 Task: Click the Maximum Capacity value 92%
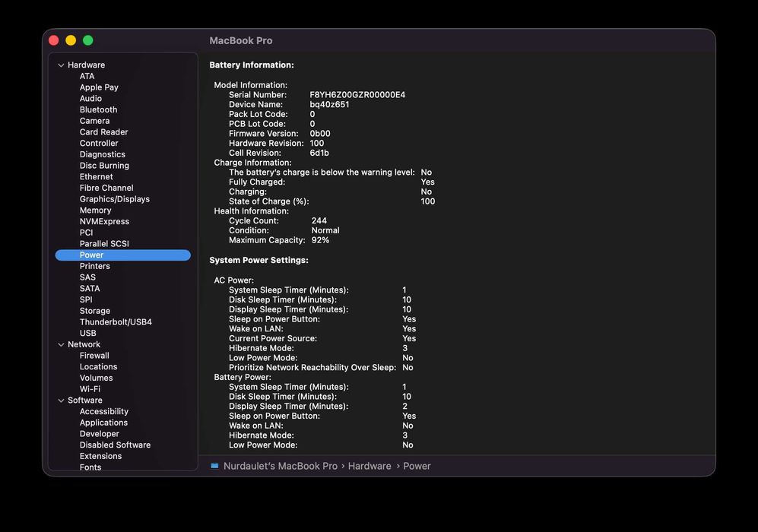[320, 240]
